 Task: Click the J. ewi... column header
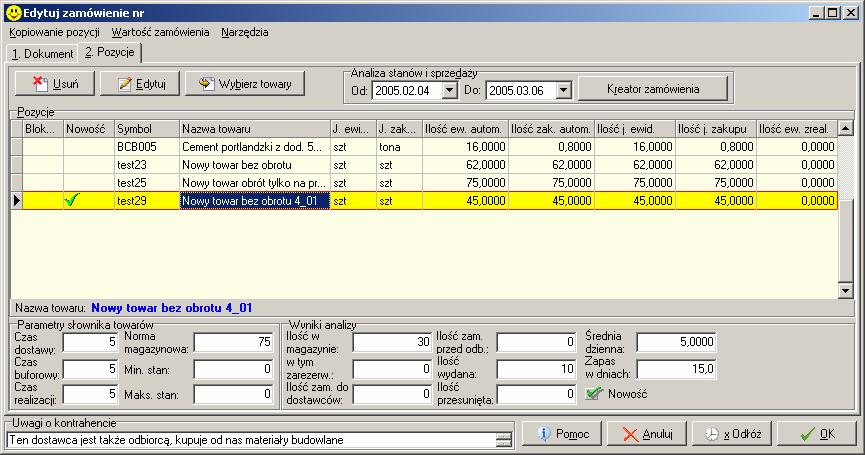(354, 129)
